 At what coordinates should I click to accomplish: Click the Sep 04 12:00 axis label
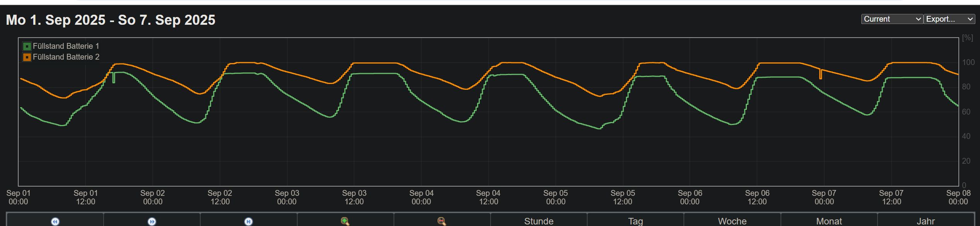(488, 197)
